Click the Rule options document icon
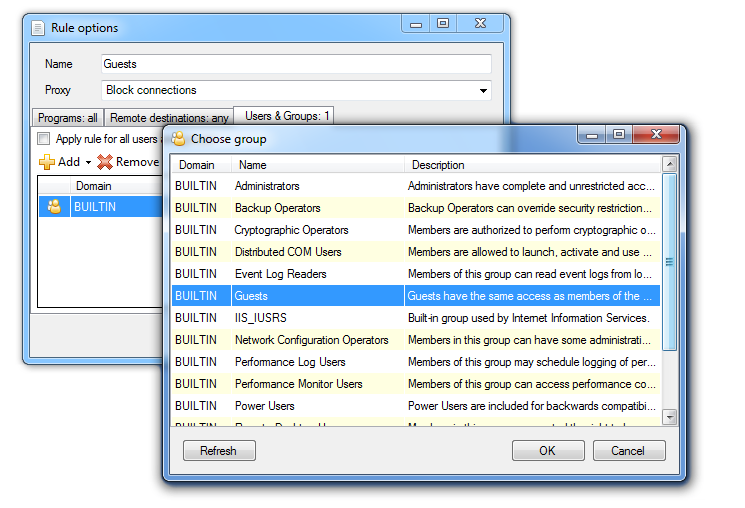 39,28
